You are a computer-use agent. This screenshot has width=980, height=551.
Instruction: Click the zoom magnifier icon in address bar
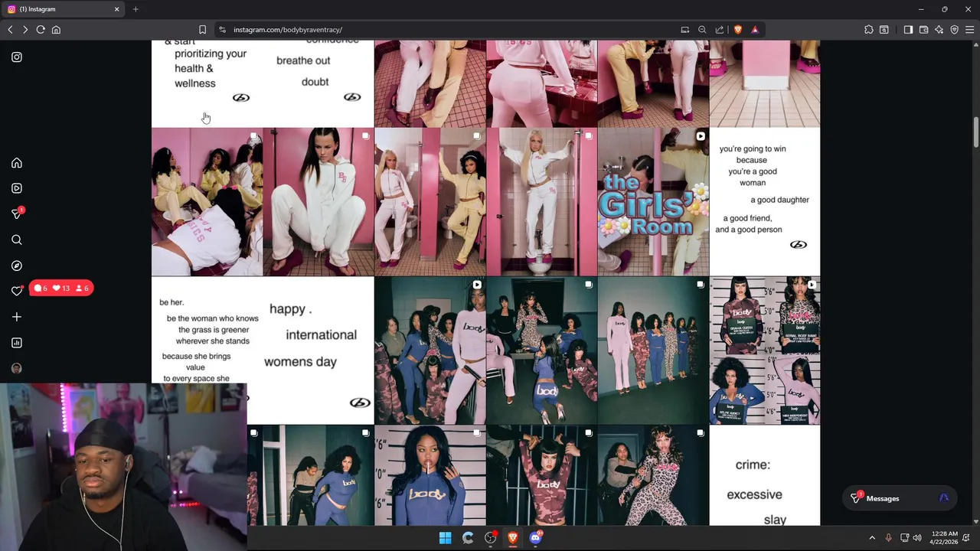(x=702, y=30)
